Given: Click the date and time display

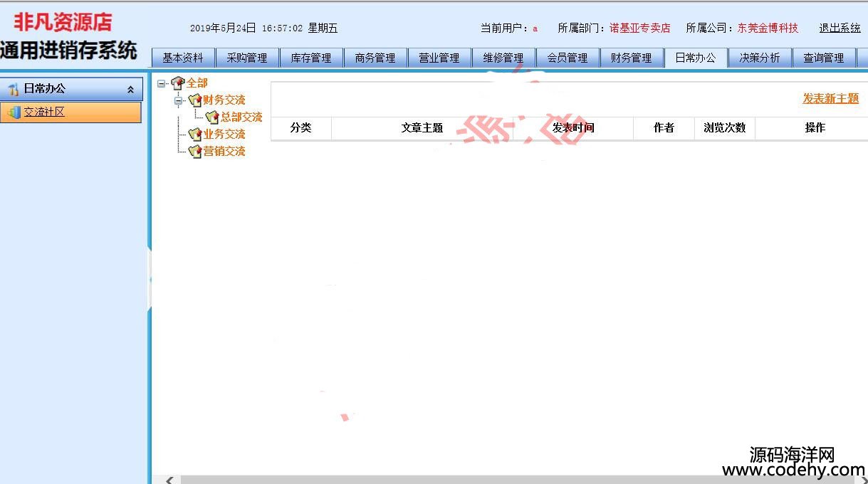Looking at the screenshot, I should point(263,28).
